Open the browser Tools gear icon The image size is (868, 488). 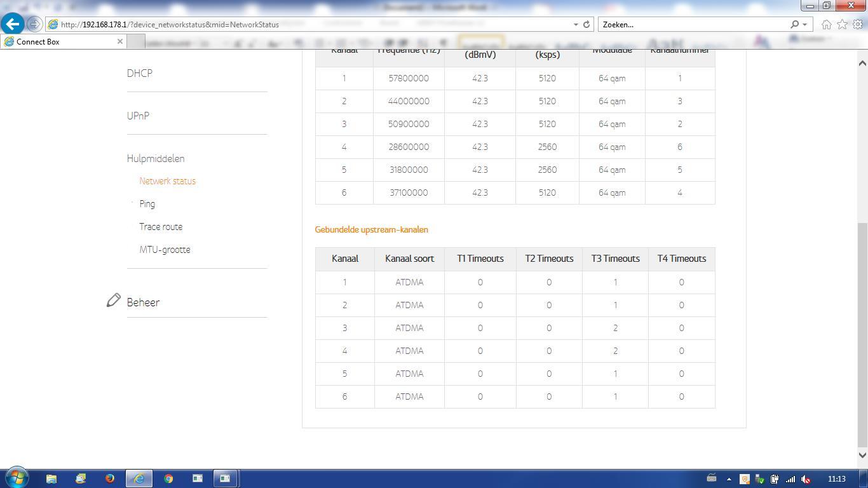tap(858, 24)
